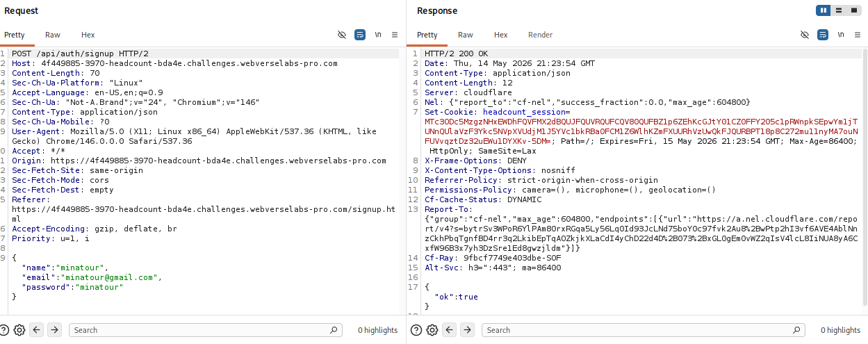Click 'Content-Length: 70' in Request
Viewport: 868px width, 344px height.
point(56,73)
